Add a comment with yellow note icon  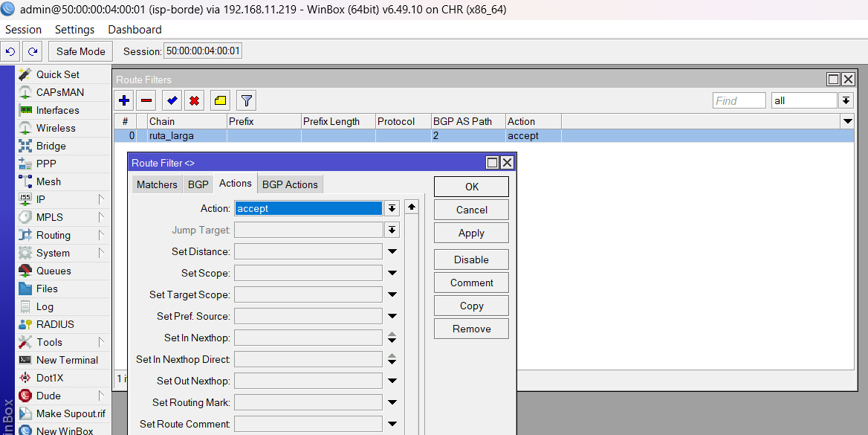tap(220, 100)
